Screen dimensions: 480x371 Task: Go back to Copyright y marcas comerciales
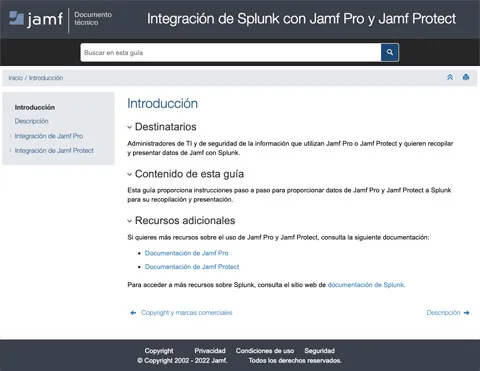pyautogui.click(x=187, y=313)
